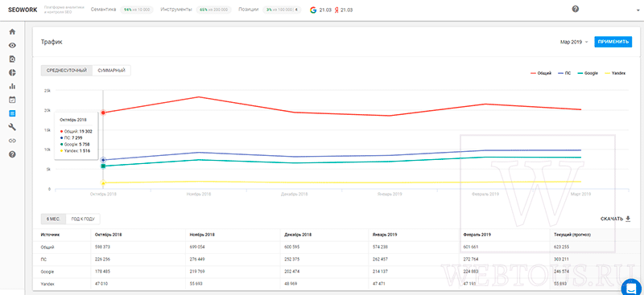Image resolution: width=644 pixels, height=295 pixels.
Task: Open the document search icon in sidebar
Action: click(12, 59)
